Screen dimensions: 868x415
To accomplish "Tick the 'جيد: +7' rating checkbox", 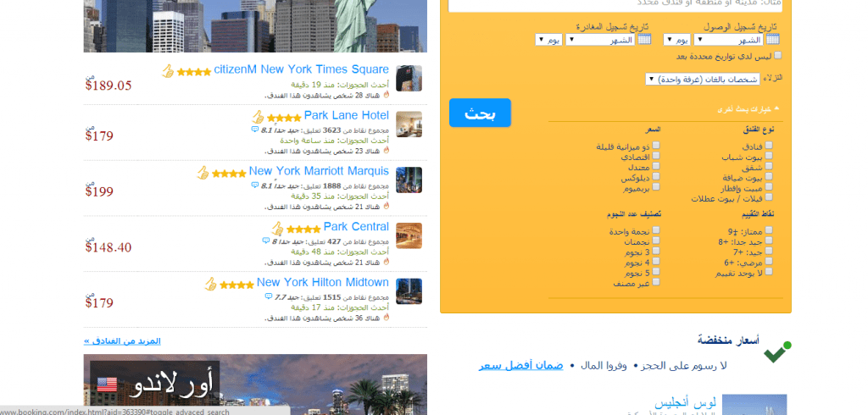I will coord(768,252).
